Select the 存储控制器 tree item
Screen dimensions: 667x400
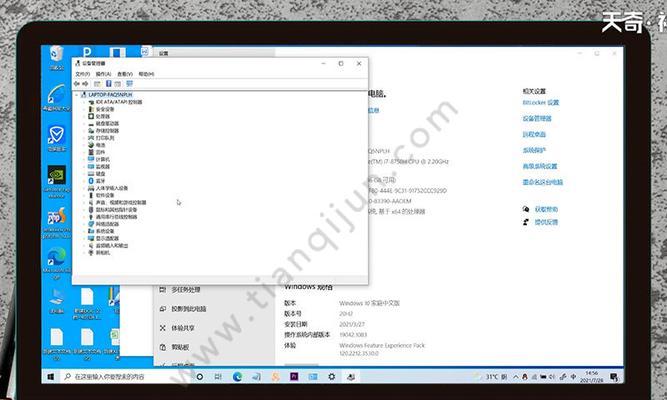[107, 131]
